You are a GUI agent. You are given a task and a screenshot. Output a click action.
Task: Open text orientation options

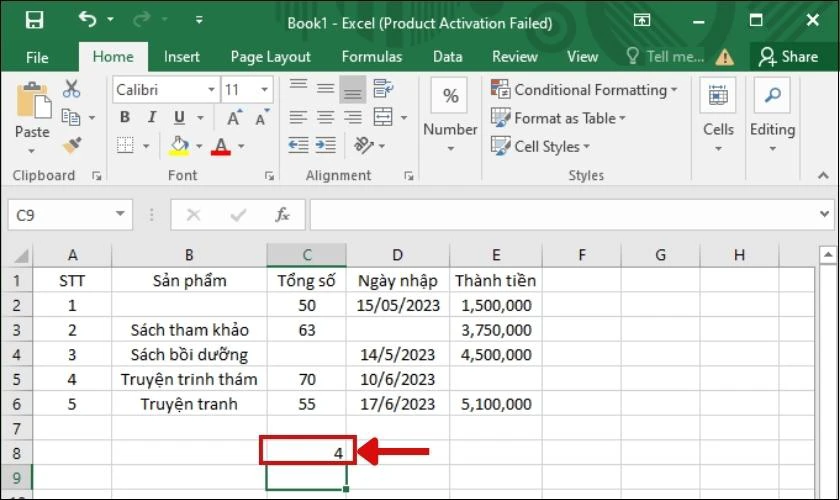click(x=369, y=145)
